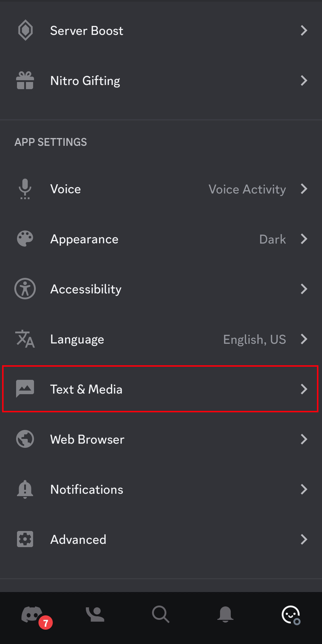Tap the Server Boost gem icon
Image resolution: width=322 pixels, height=644 pixels.
[25, 30]
